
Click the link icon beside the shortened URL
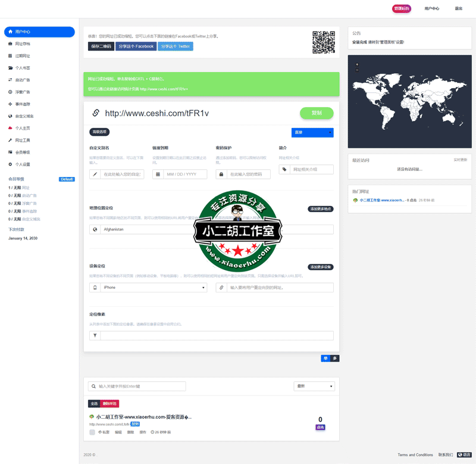[x=95, y=113]
